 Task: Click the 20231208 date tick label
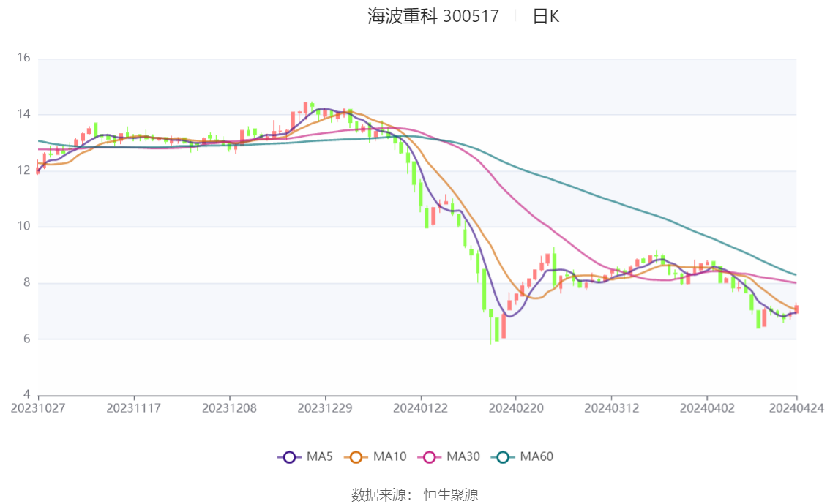[x=229, y=407]
